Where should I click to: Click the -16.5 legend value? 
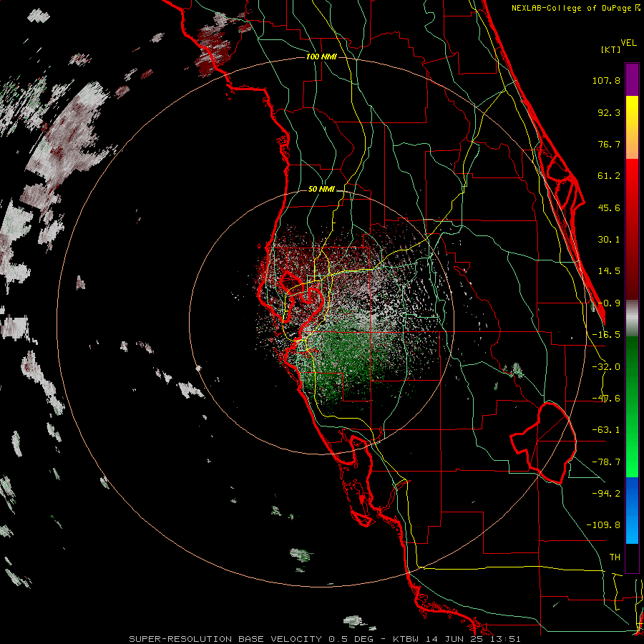coord(606,335)
